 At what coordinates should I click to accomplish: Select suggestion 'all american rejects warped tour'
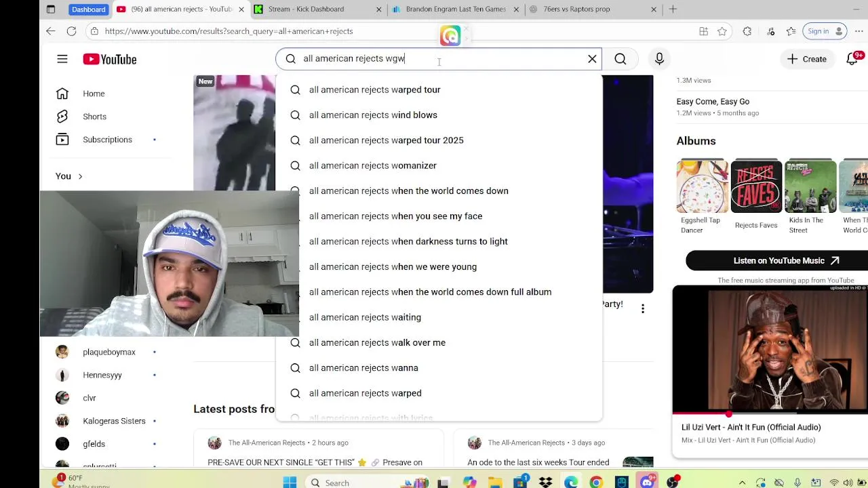pyautogui.click(x=439, y=89)
